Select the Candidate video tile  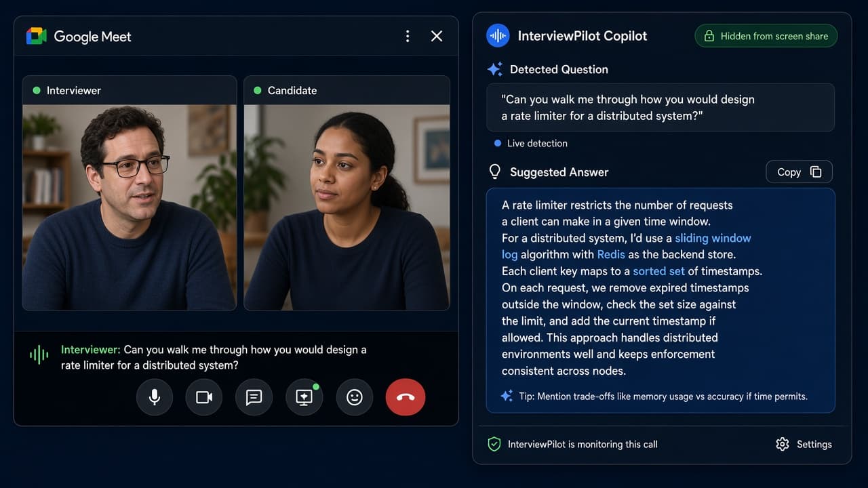347,193
